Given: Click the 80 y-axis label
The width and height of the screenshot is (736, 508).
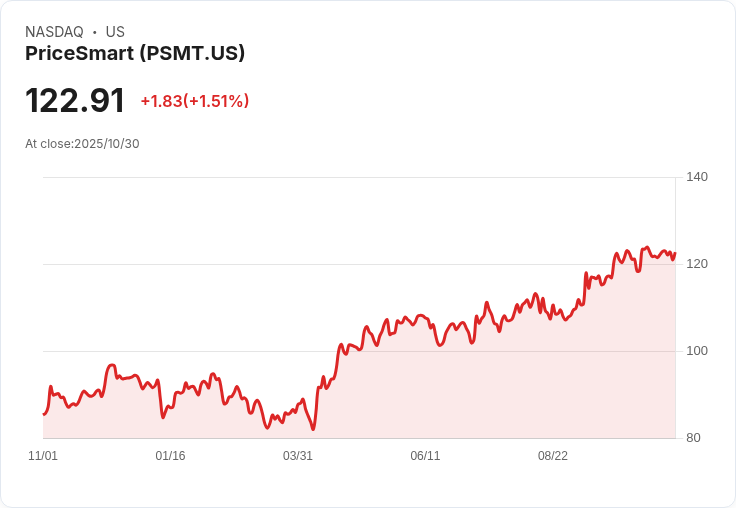Looking at the screenshot, I should click(693, 438).
